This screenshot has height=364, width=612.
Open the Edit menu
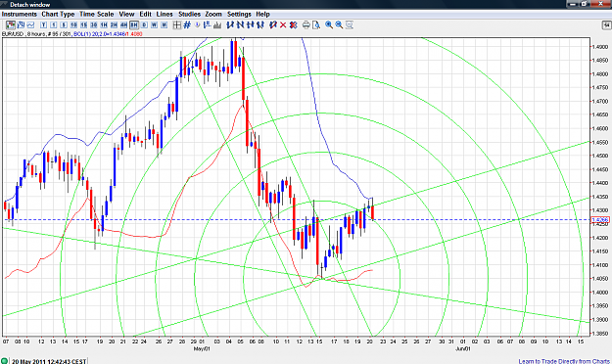[x=145, y=14]
